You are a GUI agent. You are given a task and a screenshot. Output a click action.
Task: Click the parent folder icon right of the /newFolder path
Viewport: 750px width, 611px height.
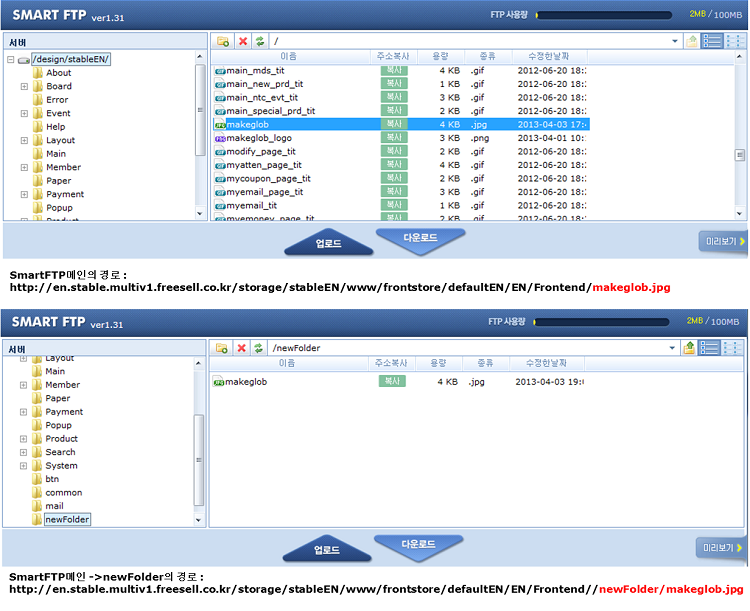pyautogui.click(x=691, y=347)
